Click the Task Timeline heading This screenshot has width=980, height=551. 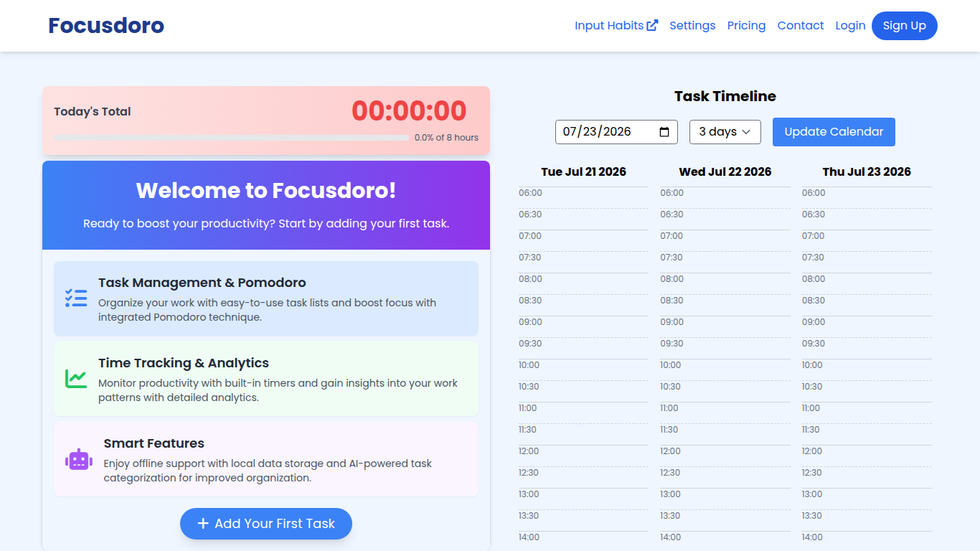(x=725, y=96)
